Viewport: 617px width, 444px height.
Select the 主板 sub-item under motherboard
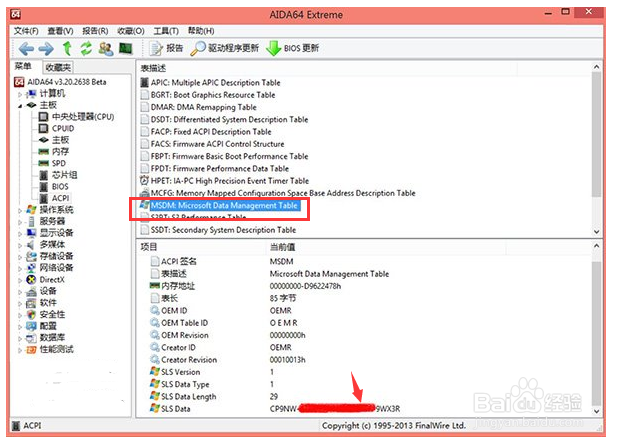54,140
